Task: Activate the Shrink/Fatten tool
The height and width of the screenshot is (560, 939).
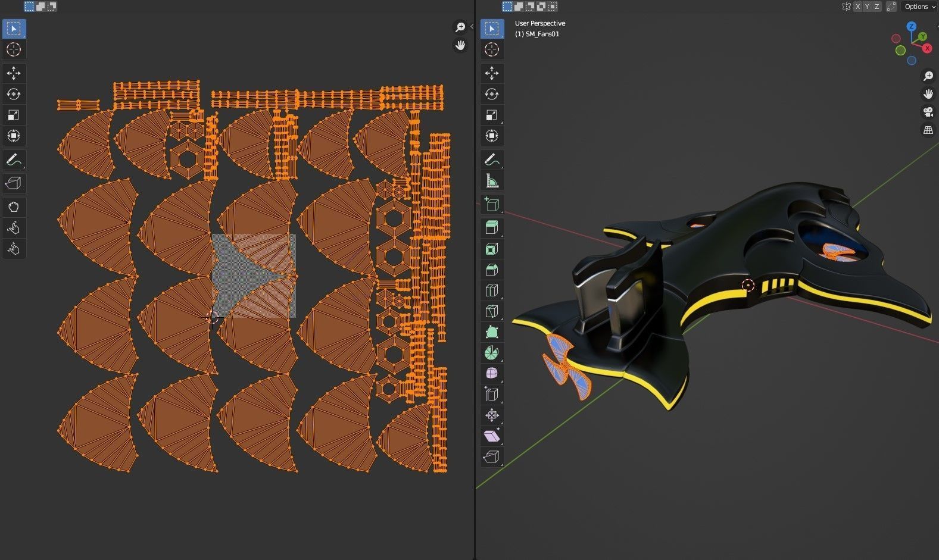Action: point(492,415)
